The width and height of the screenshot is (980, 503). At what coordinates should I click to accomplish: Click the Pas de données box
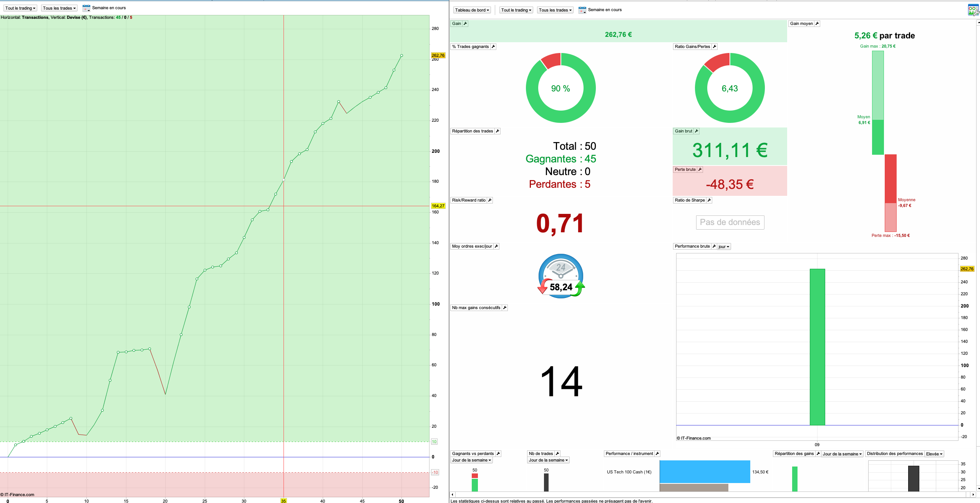[x=730, y=222]
